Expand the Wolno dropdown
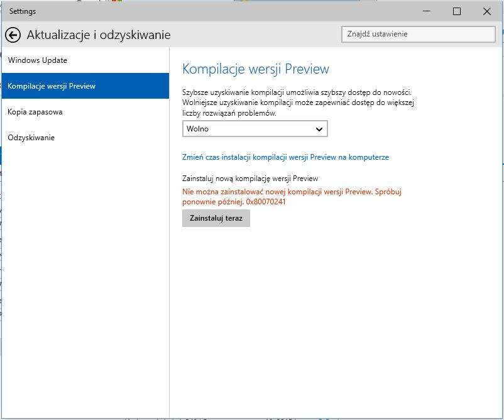This screenshot has width=504, height=420. (255, 129)
